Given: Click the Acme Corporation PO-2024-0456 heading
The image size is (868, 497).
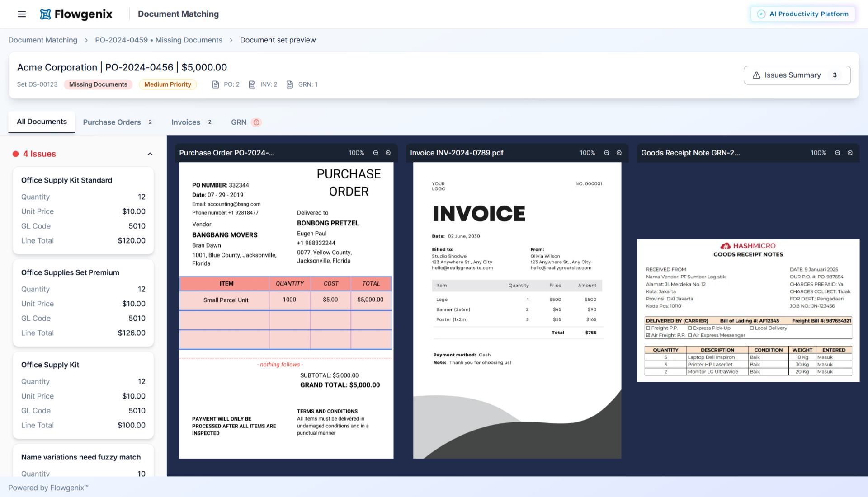Looking at the screenshot, I should pyautogui.click(x=122, y=67).
